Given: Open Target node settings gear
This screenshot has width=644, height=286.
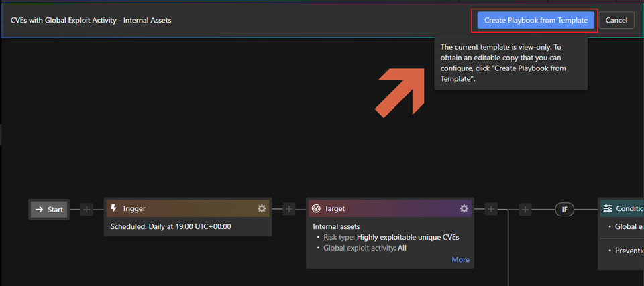Looking at the screenshot, I should click(464, 208).
